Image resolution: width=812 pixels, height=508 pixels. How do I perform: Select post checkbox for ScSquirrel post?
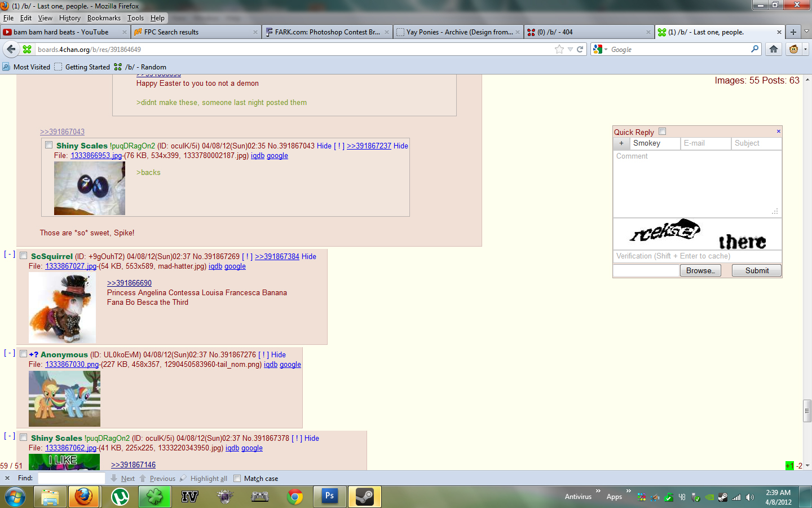[24, 256]
